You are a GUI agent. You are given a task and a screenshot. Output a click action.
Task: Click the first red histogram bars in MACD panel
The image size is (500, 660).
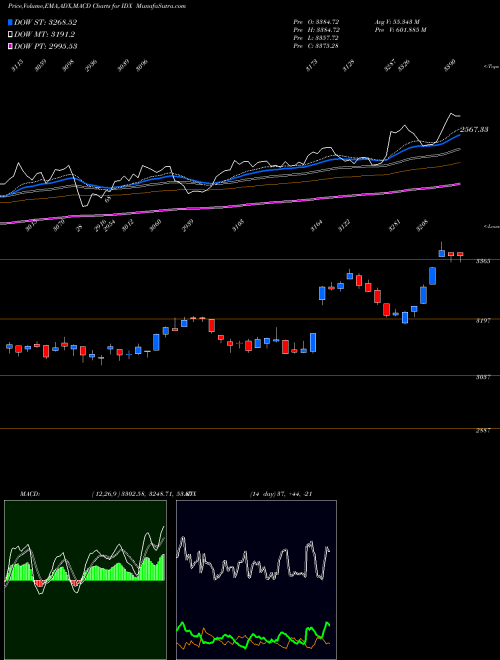pos(40,583)
